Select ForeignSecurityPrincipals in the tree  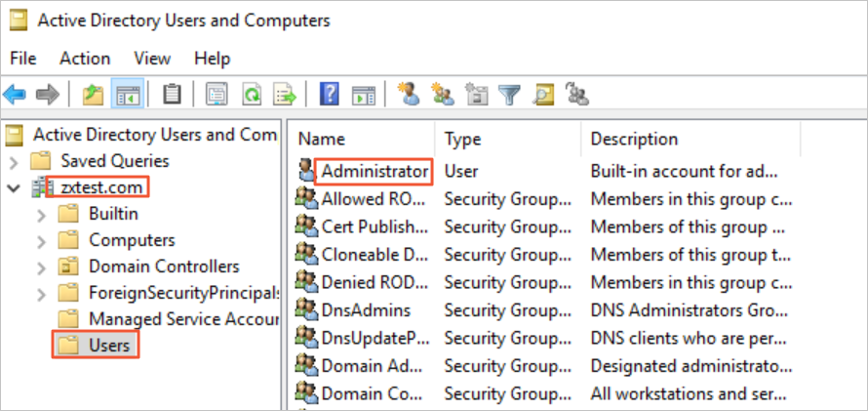tap(184, 293)
